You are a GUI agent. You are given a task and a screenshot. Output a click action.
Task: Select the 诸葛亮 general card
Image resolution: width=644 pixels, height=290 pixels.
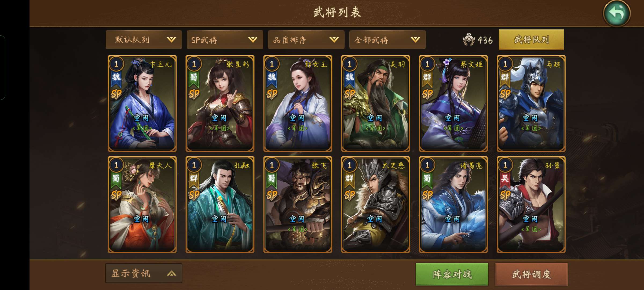453,205
